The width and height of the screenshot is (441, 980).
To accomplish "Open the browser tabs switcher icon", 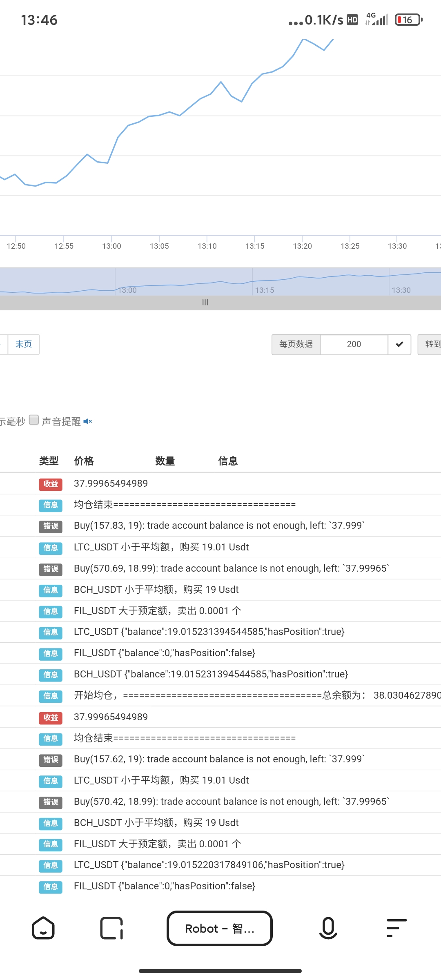I will [111, 928].
